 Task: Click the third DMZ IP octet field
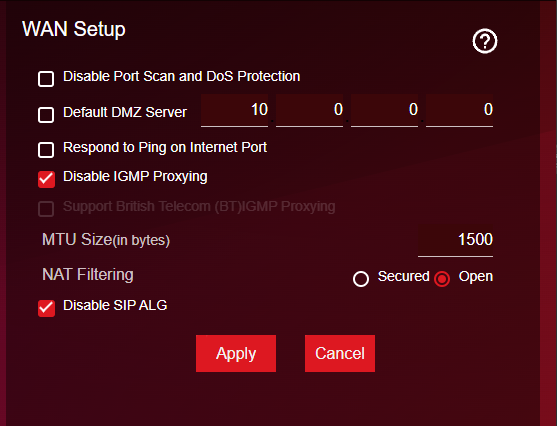(384, 110)
